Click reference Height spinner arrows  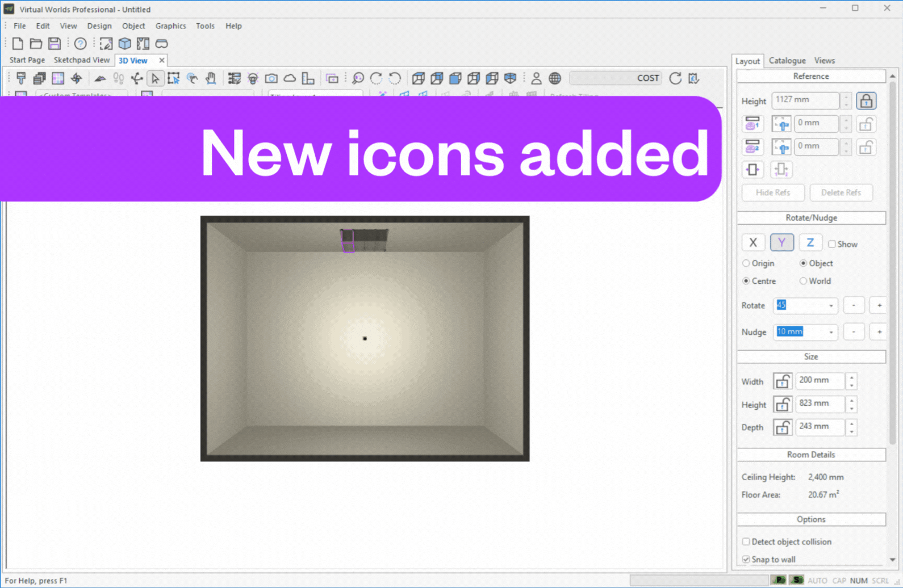(x=846, y=101)
